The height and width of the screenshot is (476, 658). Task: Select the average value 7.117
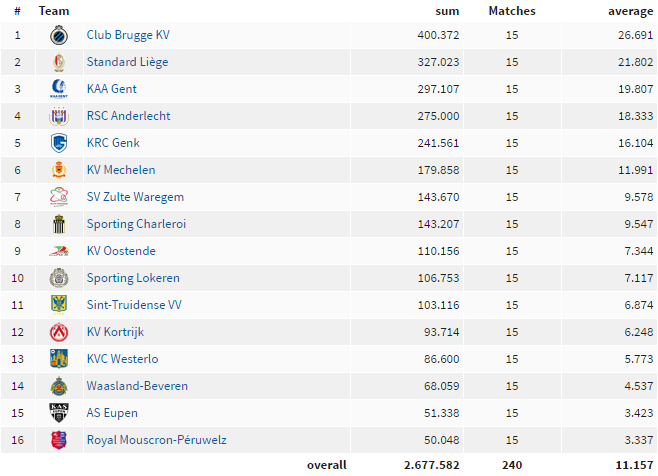(x=639, y=278)
